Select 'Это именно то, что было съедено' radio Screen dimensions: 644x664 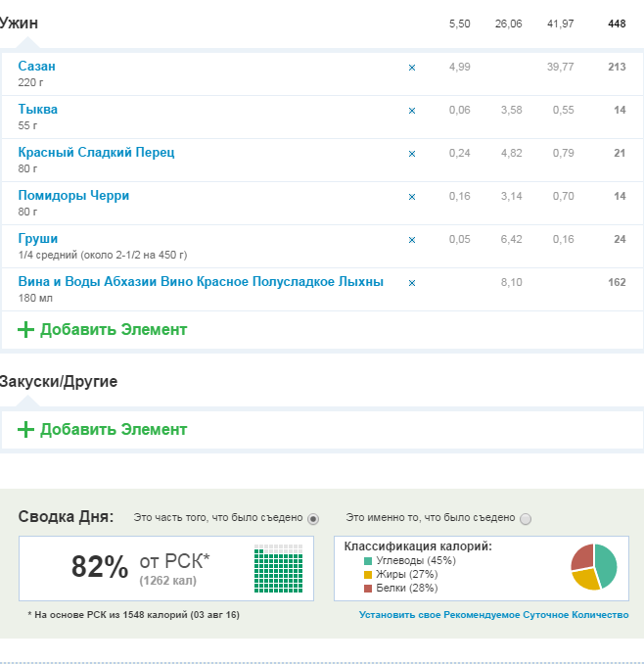[526, 518]
